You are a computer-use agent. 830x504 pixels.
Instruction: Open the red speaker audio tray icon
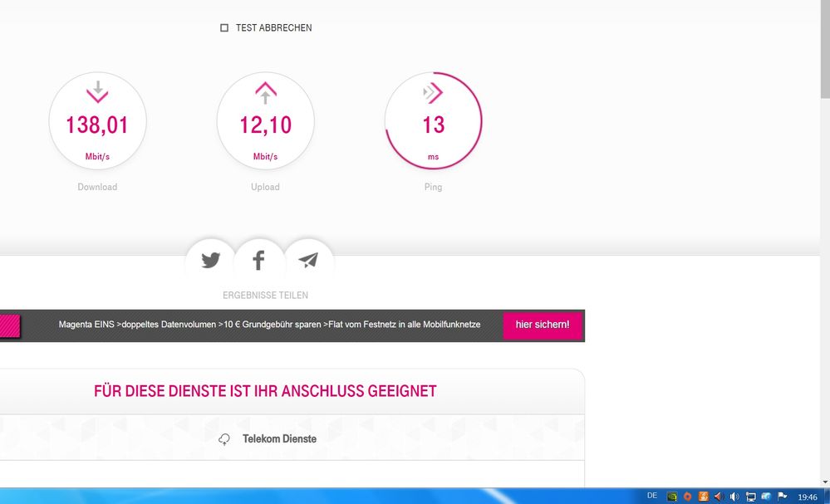coord(719,497)
